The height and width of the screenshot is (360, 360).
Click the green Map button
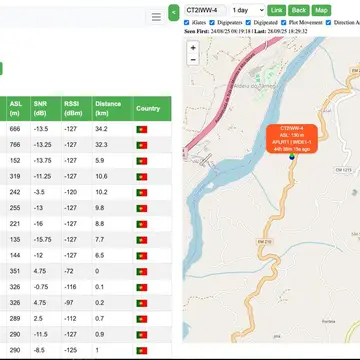pyautogui.click(x=321, y=10)
